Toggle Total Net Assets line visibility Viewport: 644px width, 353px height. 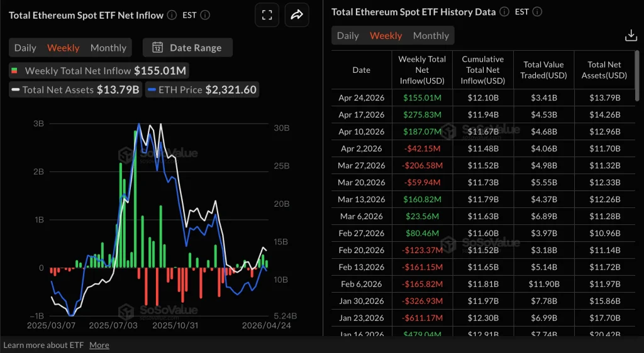74,90
